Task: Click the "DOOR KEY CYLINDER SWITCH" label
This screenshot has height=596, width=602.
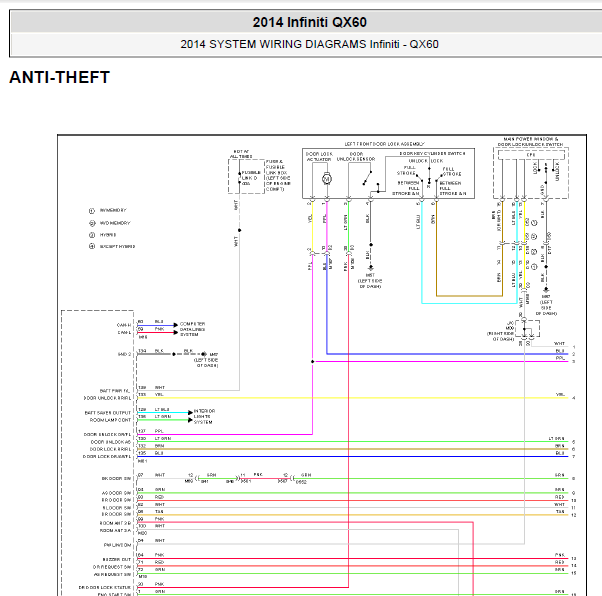Action: pos(432,154)
